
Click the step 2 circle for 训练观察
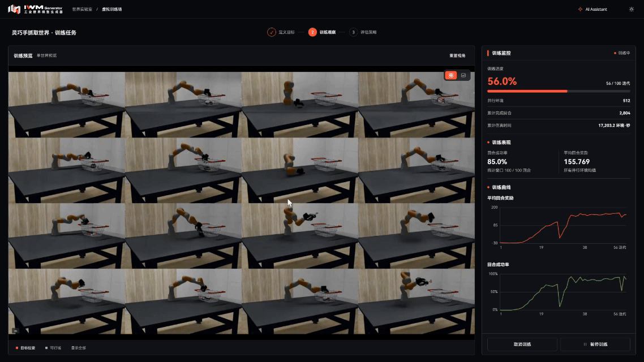(312, 32)
